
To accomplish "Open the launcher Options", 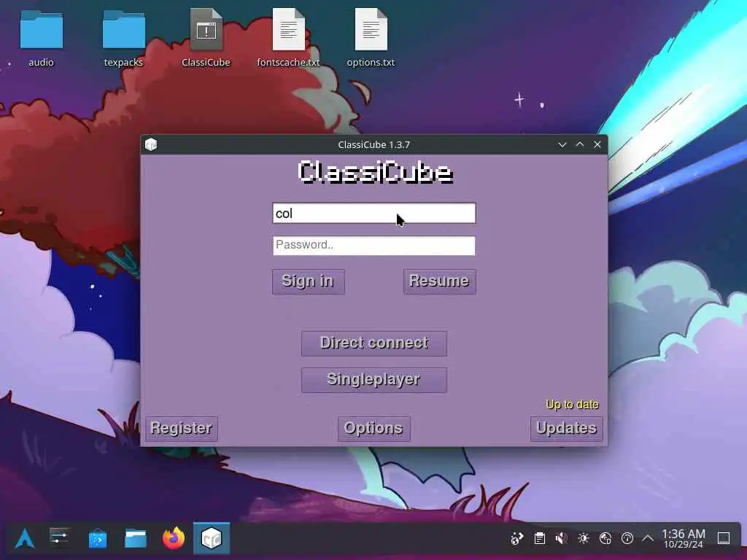I will coord(374,429).
